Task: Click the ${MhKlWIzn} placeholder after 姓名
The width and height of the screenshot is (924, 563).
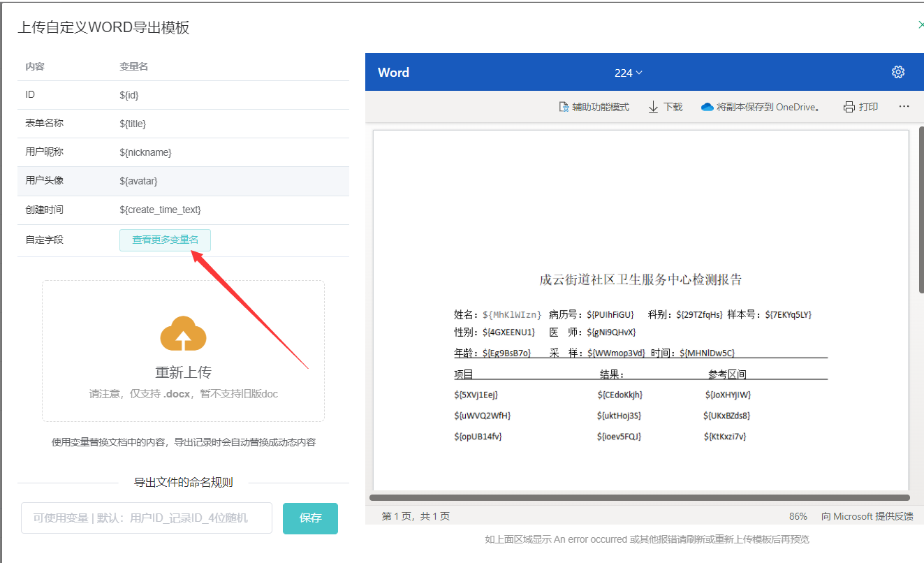Action: tap(512, 314)
